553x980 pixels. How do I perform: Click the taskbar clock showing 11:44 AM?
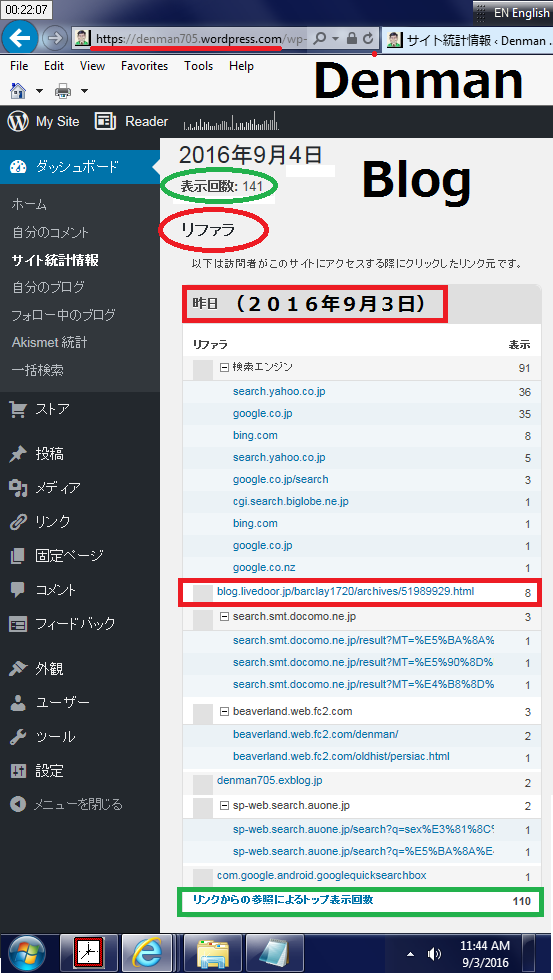pos(485,954)
